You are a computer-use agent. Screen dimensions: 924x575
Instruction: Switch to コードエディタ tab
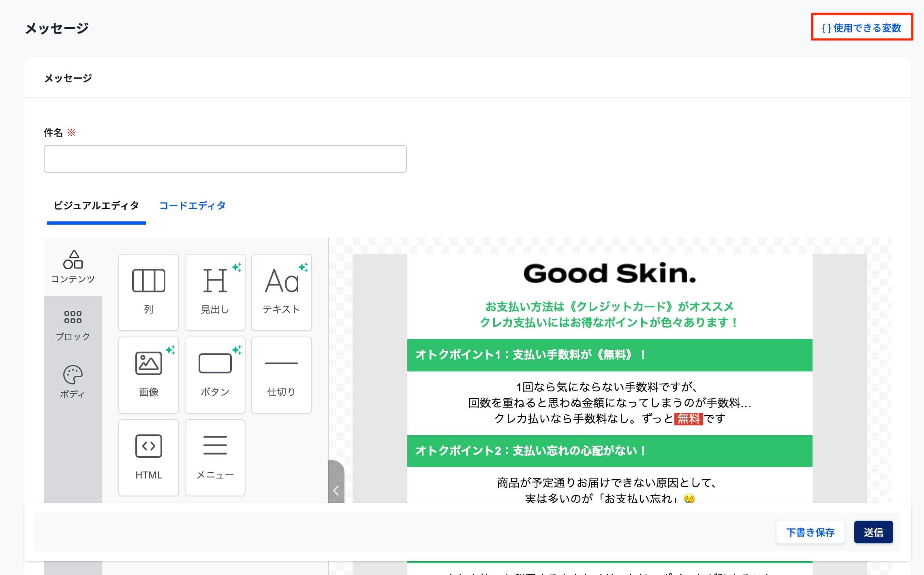192,206
